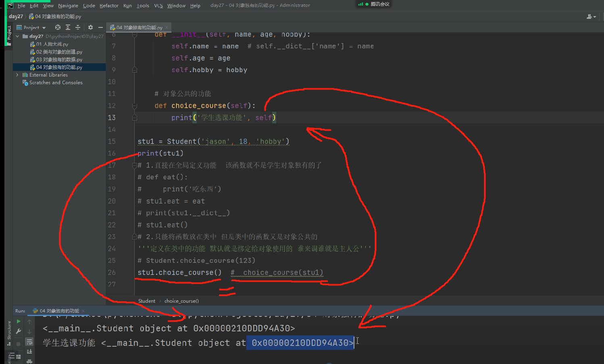Hide the Project tool window with minus icon
The width and height of the screenshot is (604, 364).
tap(100, 27)
